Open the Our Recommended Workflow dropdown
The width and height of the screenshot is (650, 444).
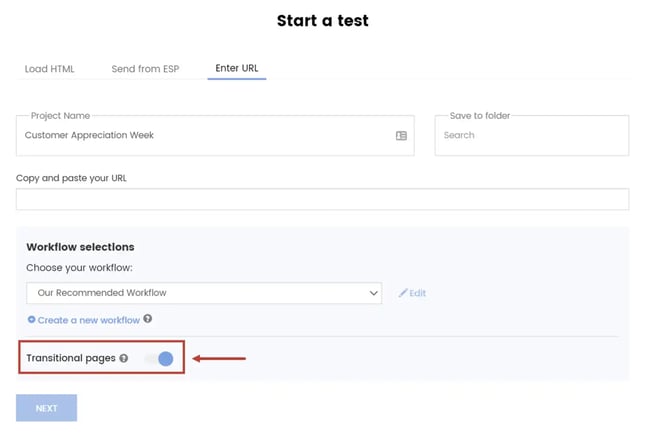click(x=200, y=293)
